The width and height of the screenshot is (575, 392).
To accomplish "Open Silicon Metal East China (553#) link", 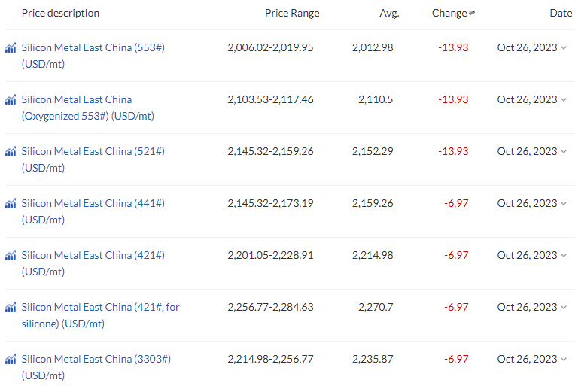I will (93, 56).
